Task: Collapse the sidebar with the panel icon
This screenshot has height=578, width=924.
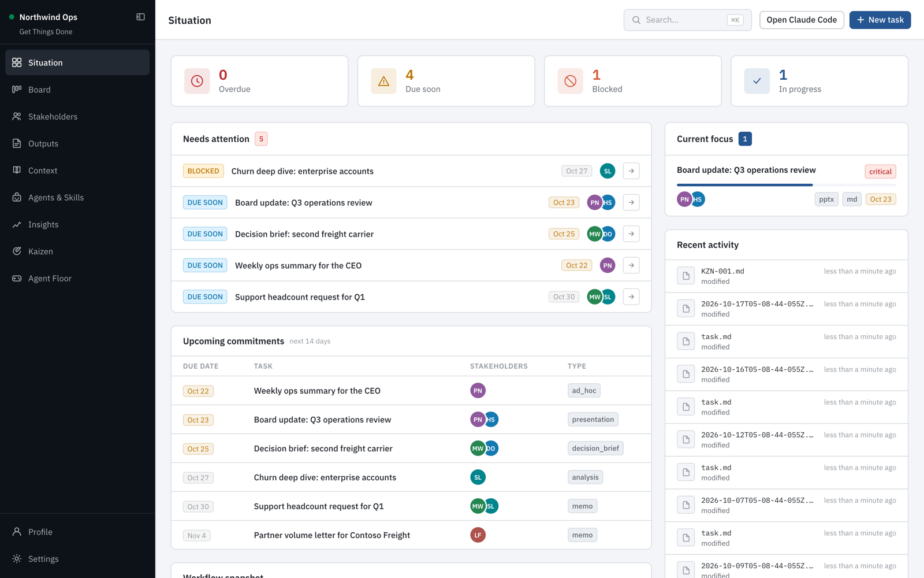Action: coord(140,17)
